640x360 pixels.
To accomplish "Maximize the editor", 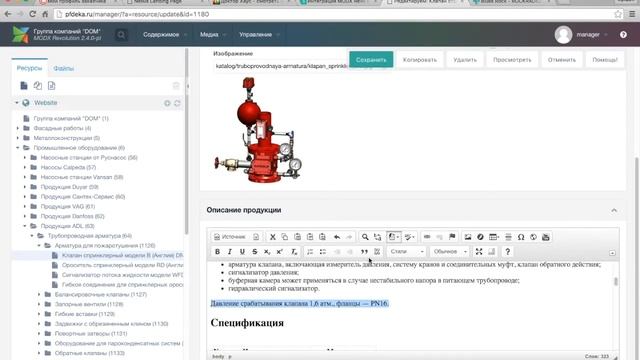I will click(479, 251).
